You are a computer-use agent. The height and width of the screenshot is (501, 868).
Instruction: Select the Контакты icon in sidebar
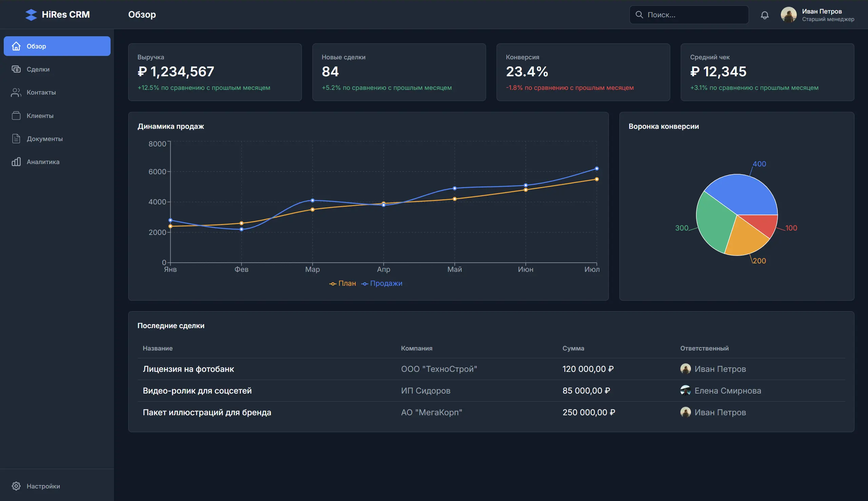point(17,92)
